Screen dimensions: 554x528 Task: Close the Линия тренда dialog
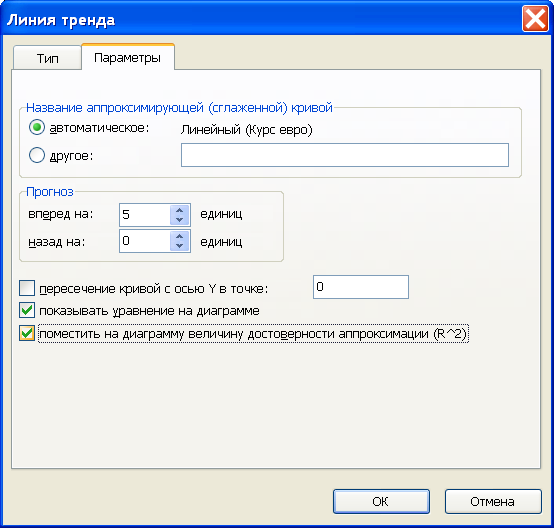point(535,19)
